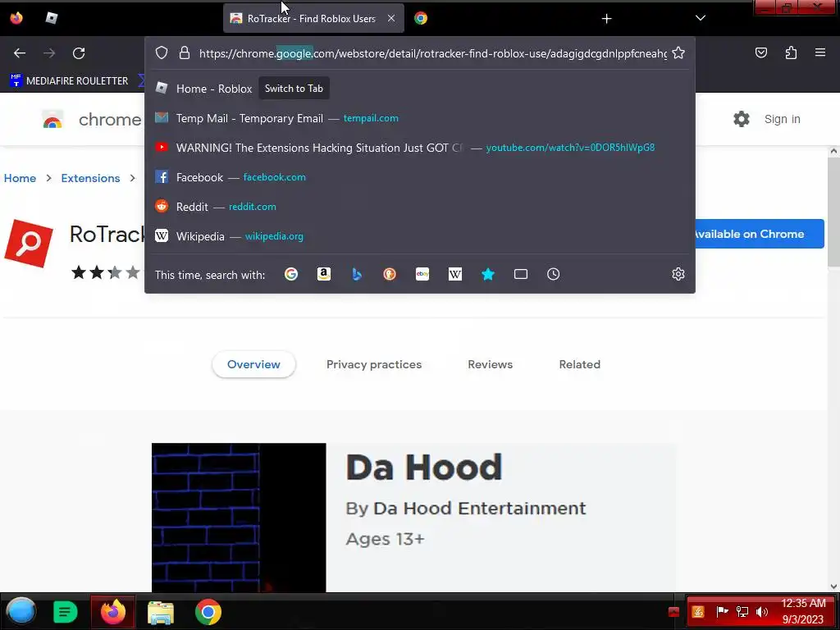Search history with the clock icon

click(554, 274)
